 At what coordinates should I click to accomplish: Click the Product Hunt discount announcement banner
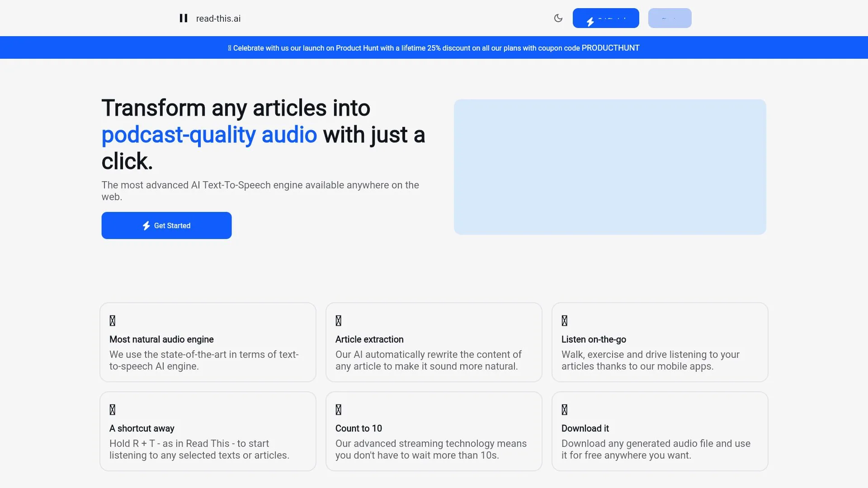pyautogui.click(x=434, y=47)
